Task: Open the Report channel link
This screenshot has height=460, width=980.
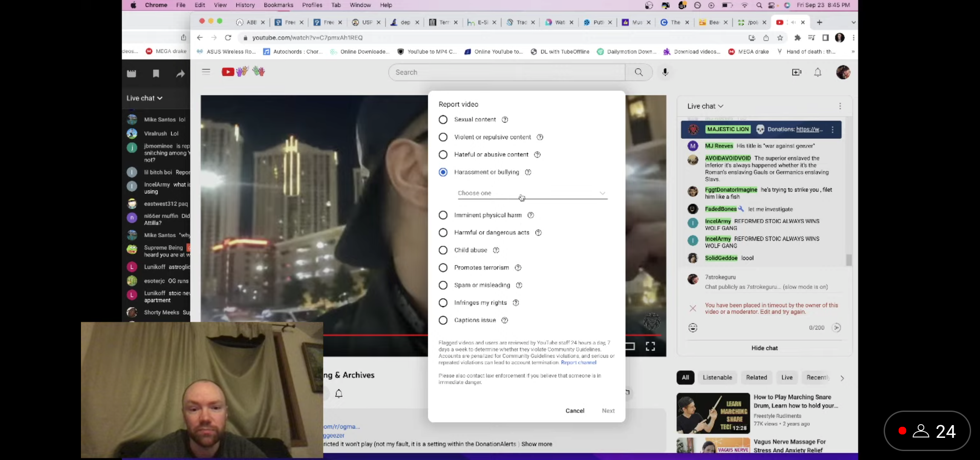Action: [x=579, y=362]
